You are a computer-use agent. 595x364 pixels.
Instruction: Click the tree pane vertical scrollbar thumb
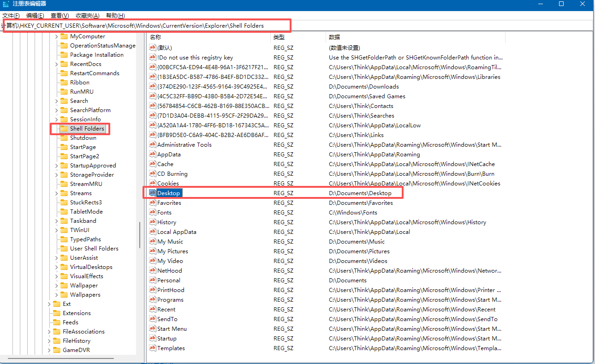[140, 235]
